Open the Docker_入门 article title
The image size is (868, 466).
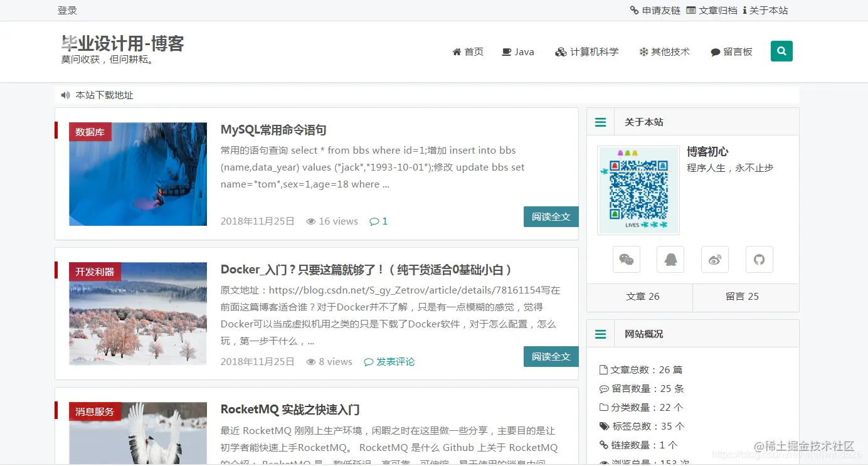pyautogui.click(x=367, y=270)
